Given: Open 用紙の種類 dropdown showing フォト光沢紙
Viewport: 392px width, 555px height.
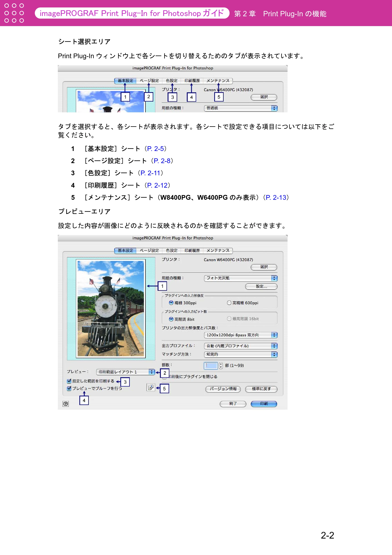Looking at the screenshot, I should [x=241, y=278].
